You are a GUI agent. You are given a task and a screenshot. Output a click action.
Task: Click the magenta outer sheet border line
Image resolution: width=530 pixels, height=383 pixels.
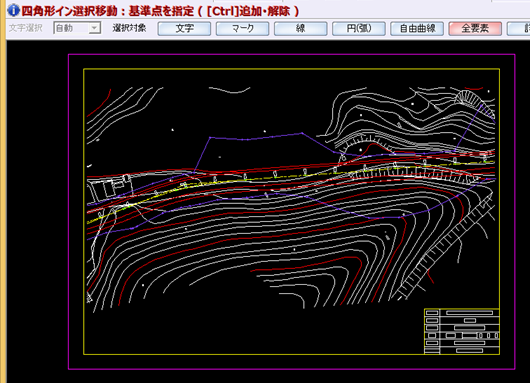(291, 54)
